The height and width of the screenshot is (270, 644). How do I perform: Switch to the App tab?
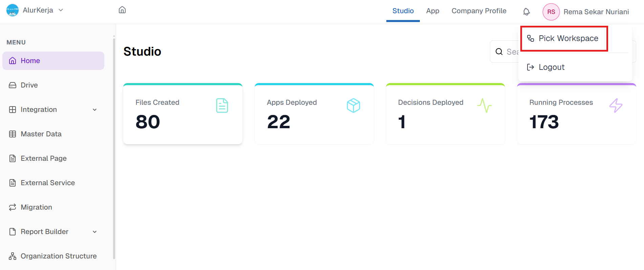pos(432,11)
